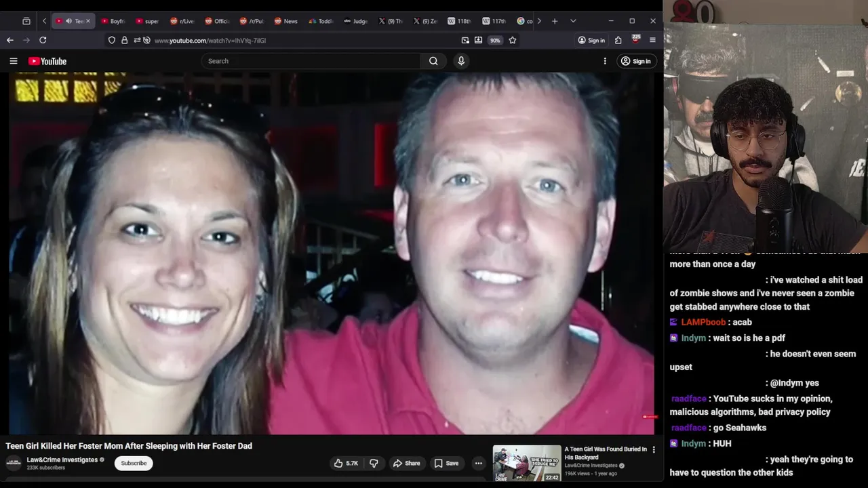Switch to the r/Live Reddit tab
This screenshot has height=488, width=868.
pos(182,21)
